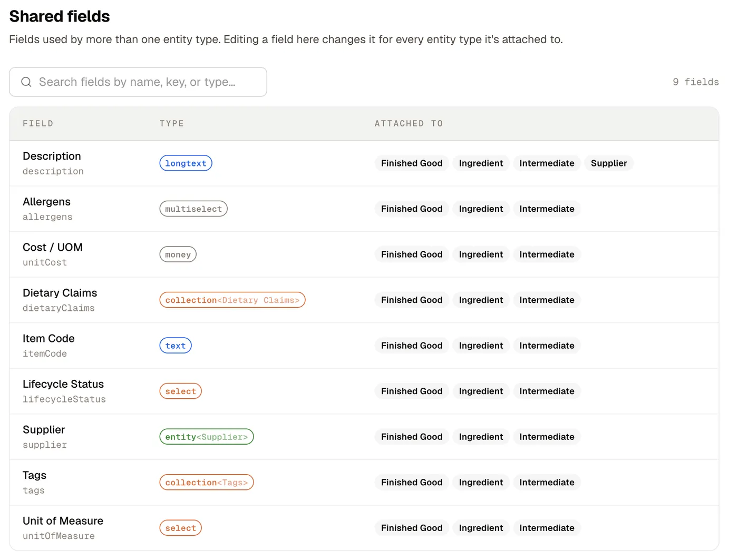The width and height of the screenshot is (738, 560).
Task: Open the Allergens field row
Action: pos(364,209)
